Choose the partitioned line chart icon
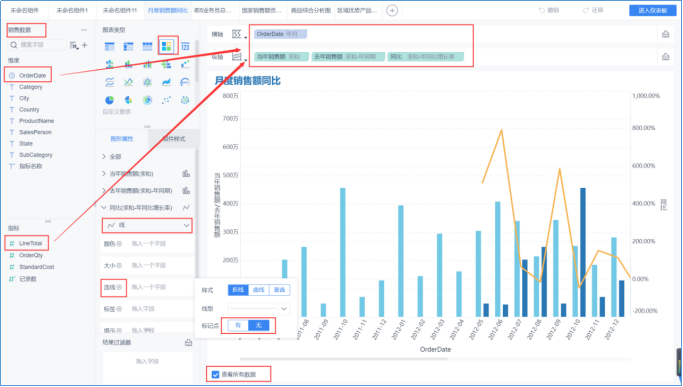This screenshot has width=683, height=387. [109, 82]
